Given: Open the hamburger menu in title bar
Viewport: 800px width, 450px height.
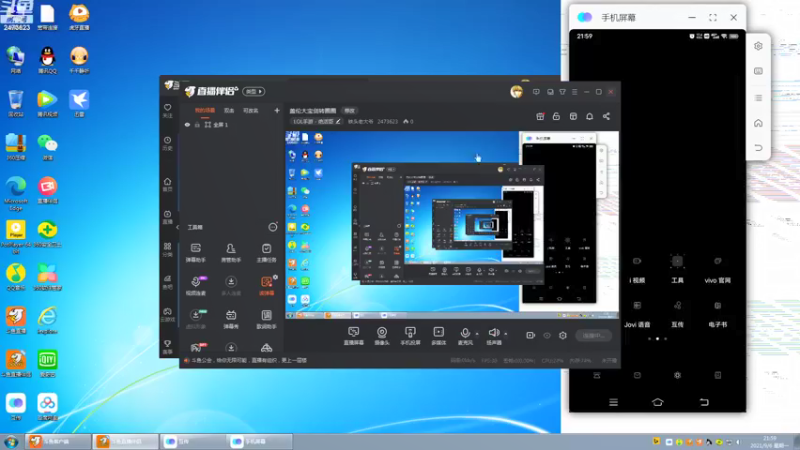Looking at the screenshot, I should [x=574, y=92].
